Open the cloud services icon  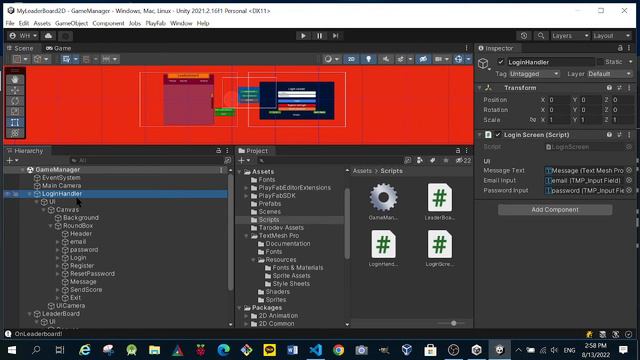[48, 36]
